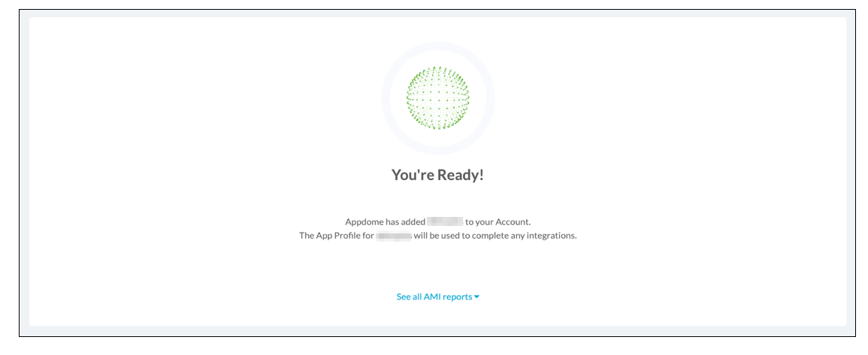Click 'The App Profile for' text
Viewport: 868px width, 355px height.
tap(336, 236)
